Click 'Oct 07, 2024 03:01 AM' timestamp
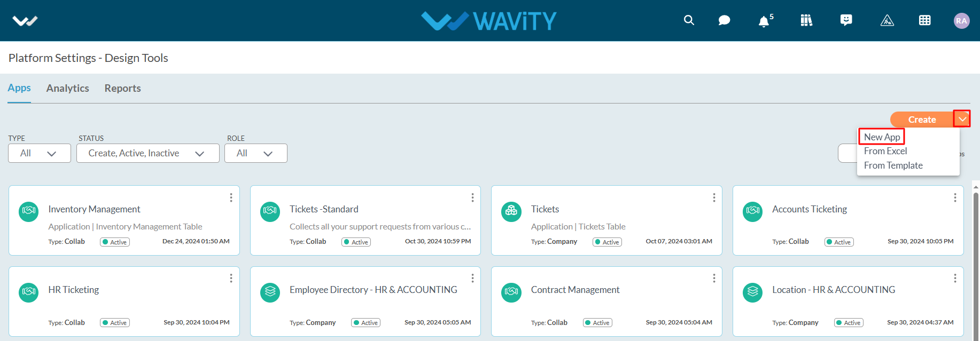The image size is (980, 341). coord(679,241)
